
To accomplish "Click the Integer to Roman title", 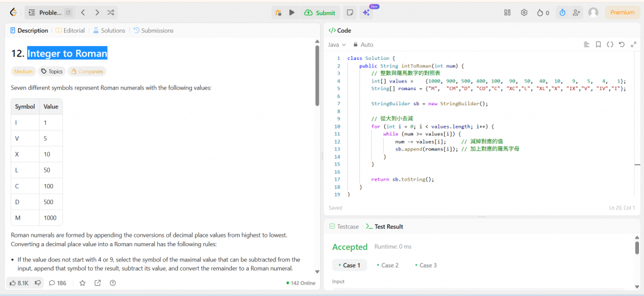I will coord(67,53).
